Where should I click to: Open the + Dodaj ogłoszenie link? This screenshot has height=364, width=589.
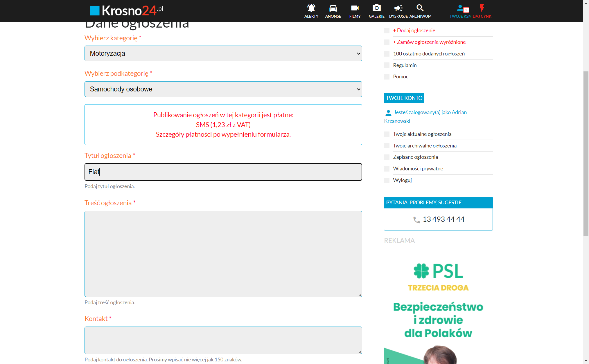click(x=414, y=30)
